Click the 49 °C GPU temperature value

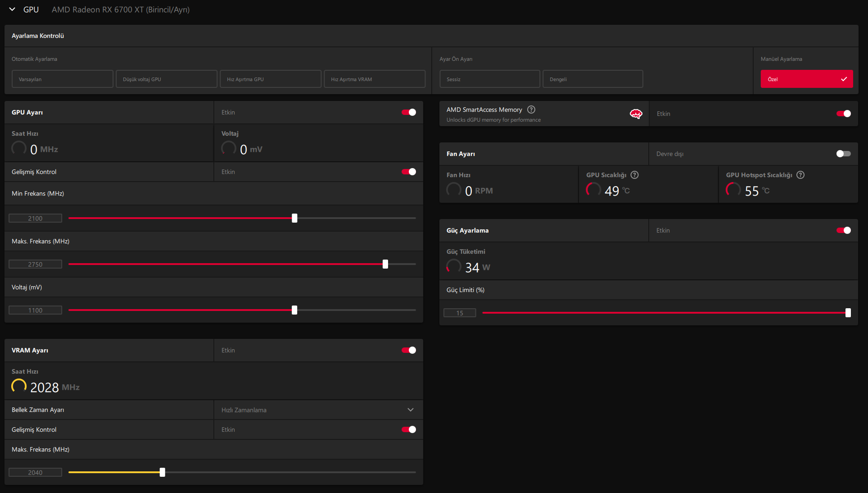[617, 191]
